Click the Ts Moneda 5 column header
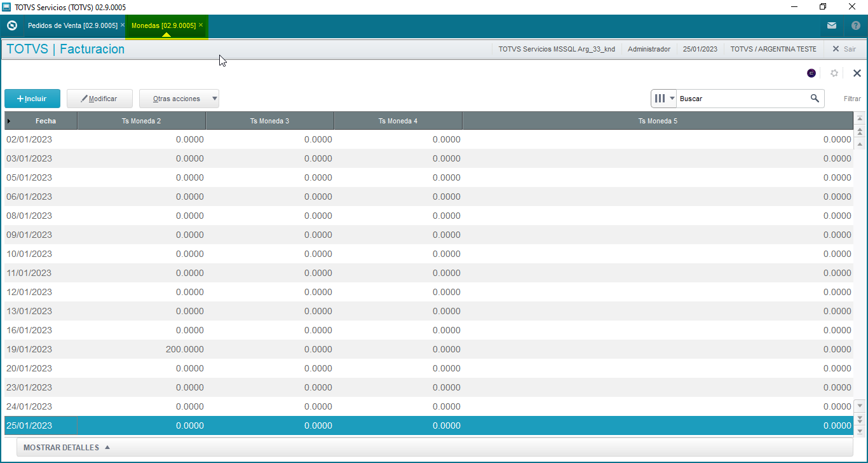The image size is (868, 463). coord(658,121)
